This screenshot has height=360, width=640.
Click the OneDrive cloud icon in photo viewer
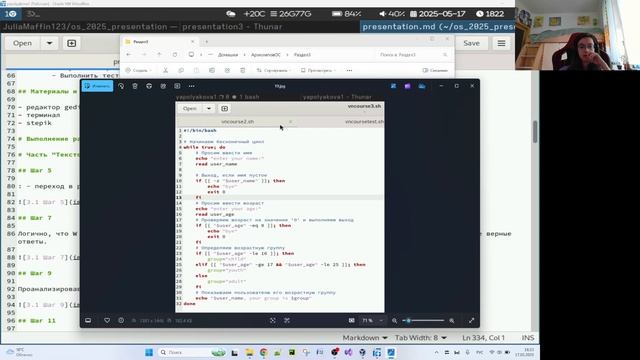[422, 86]
